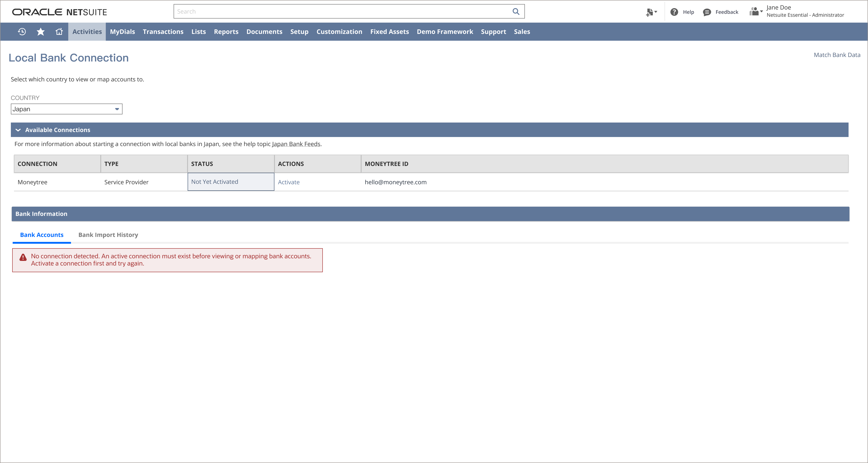Open the Setup menu
Screen dimensions: 868x463
pyautogui.click(x=299, y=32)
